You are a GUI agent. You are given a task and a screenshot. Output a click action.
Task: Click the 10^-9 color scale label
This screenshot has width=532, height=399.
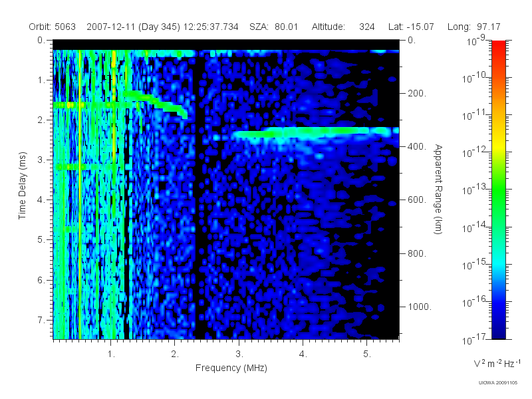point(476,41)
